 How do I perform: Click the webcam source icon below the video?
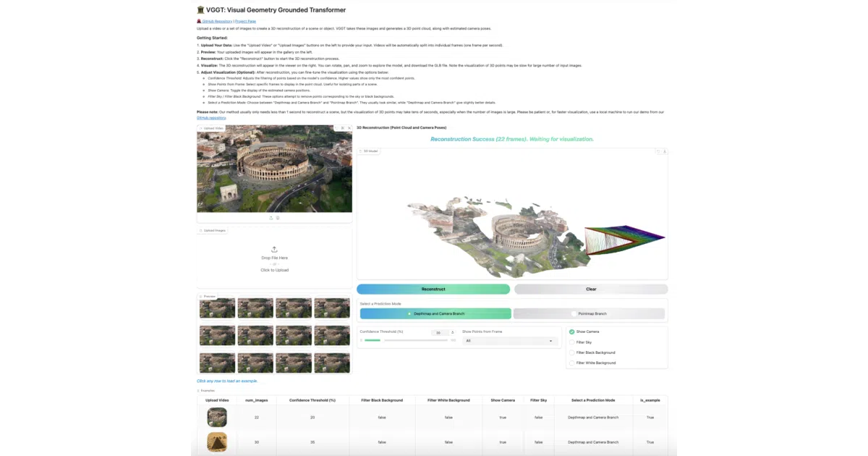click(278, 218)
